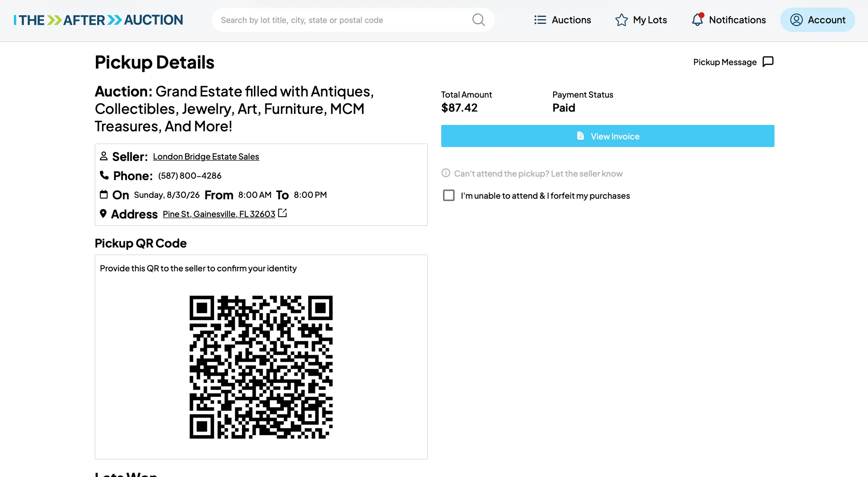Screen dimensions: 868x477
Task: Click the phone number (587) 800-4286
Action: pos(190,176)
